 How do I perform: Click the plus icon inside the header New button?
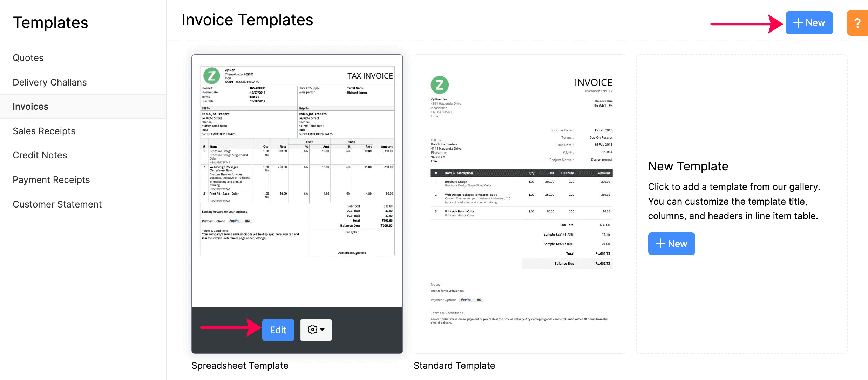(x=798, y=22)
